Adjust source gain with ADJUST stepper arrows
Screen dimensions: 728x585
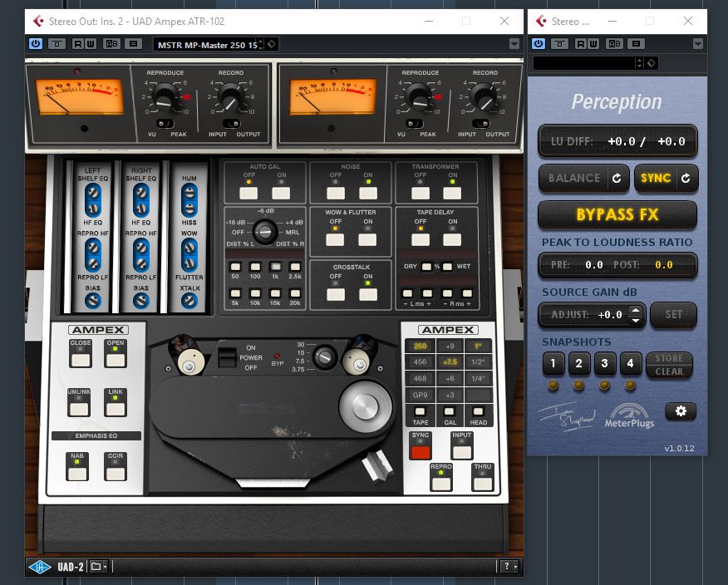click(x=636, y=314)
